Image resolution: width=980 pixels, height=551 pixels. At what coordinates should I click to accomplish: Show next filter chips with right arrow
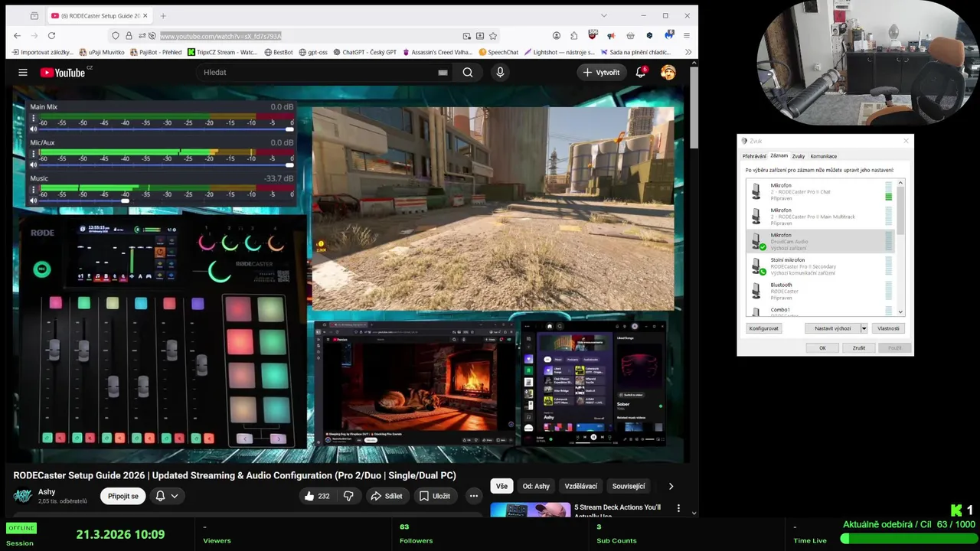[x=671, y=486]
